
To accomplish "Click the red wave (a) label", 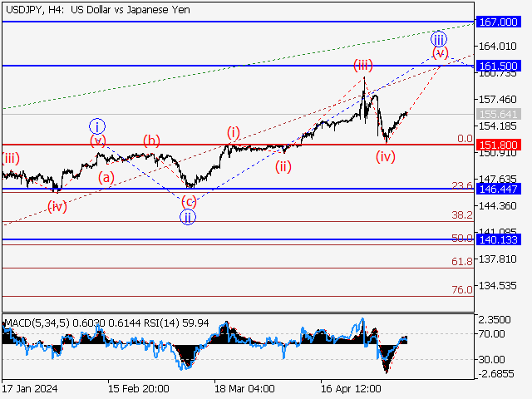I will 106,177.
